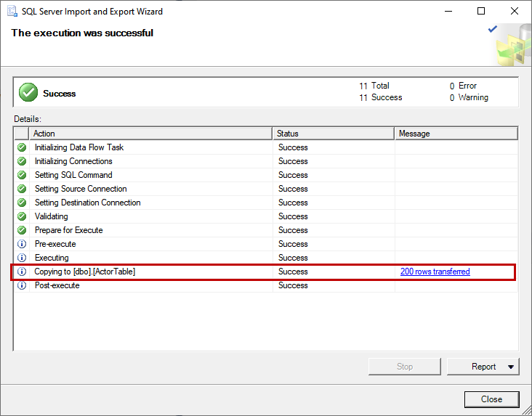Open the 200 rows transferred link
The image size is (532, 416).
click(x=435, y=272)
